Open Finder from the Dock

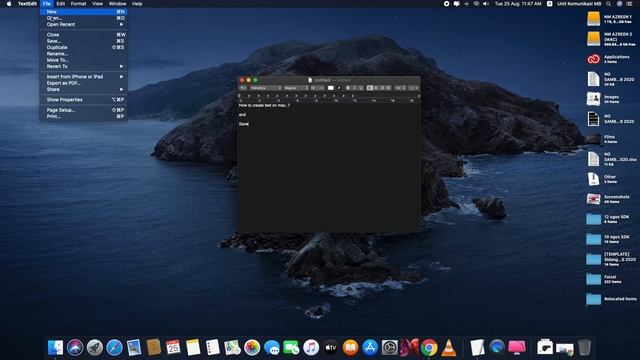click(55, 347)
